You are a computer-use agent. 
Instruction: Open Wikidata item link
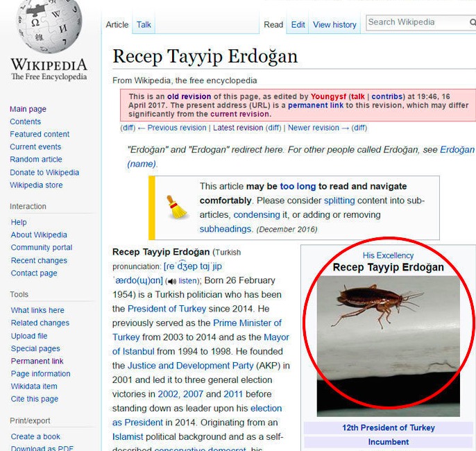coord(34,386)
